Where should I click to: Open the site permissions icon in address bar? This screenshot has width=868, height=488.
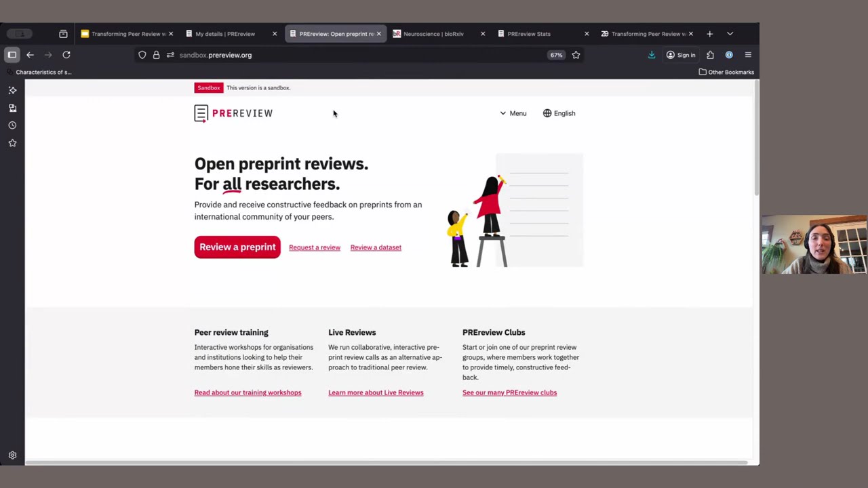click(170, 55)
